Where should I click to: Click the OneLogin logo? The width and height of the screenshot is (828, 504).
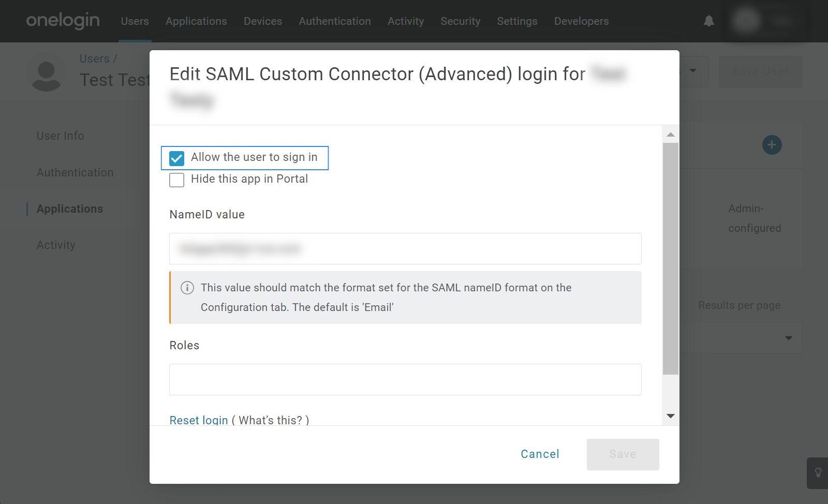63,21
